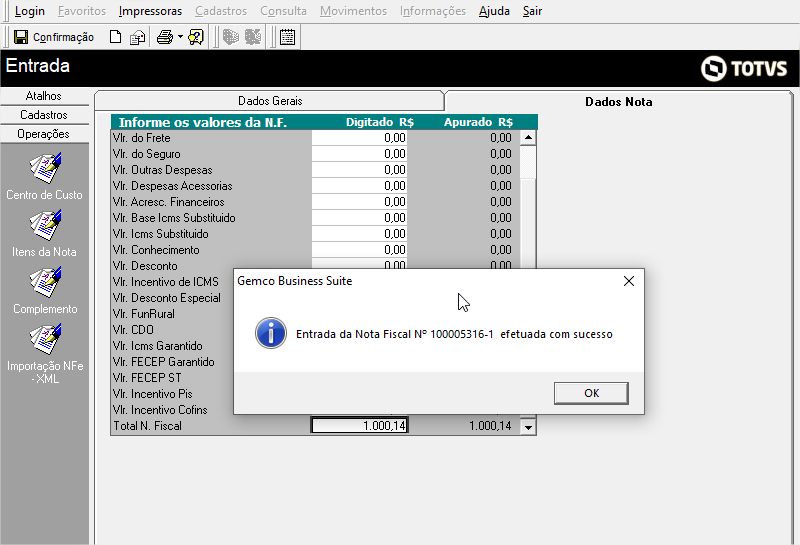Click the TOTVS logo in header
The height and width of the screenshot is (545, 800).
tap(744, 68)
